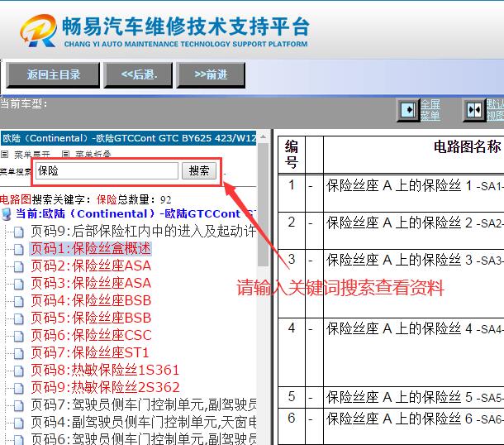Image resolution: width=504 pixels, height=445 pixels.
Task: Click the full-screen menu arrow icon
Action: click(408, 110)
